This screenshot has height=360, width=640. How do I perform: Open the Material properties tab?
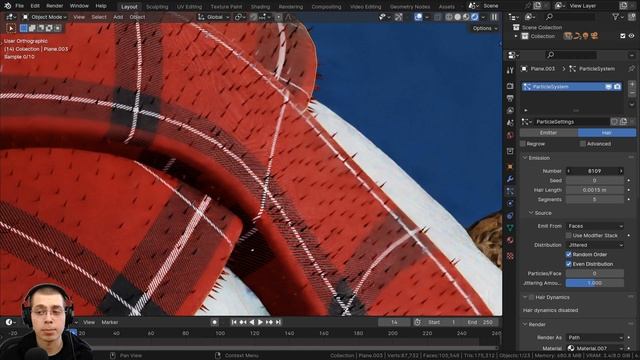click(510, 240)
